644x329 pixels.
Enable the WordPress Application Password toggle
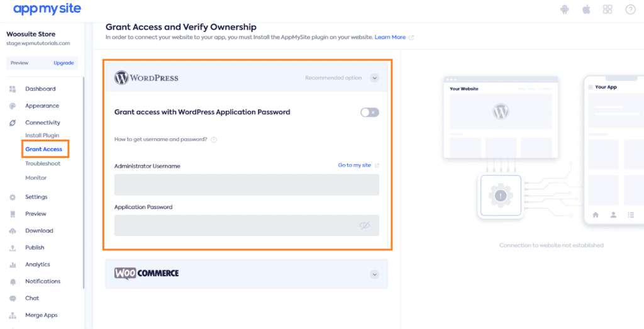coord(370,112)
